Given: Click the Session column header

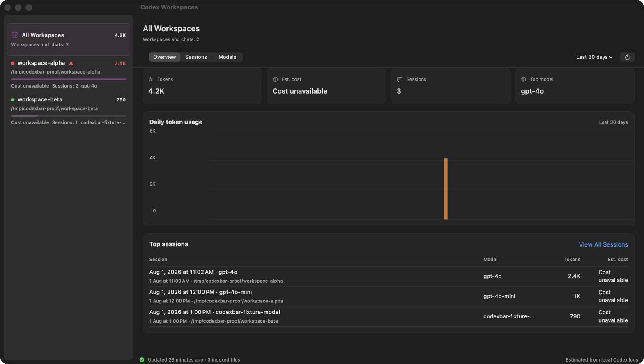Looking at the screenshot, I should point(158,260).
